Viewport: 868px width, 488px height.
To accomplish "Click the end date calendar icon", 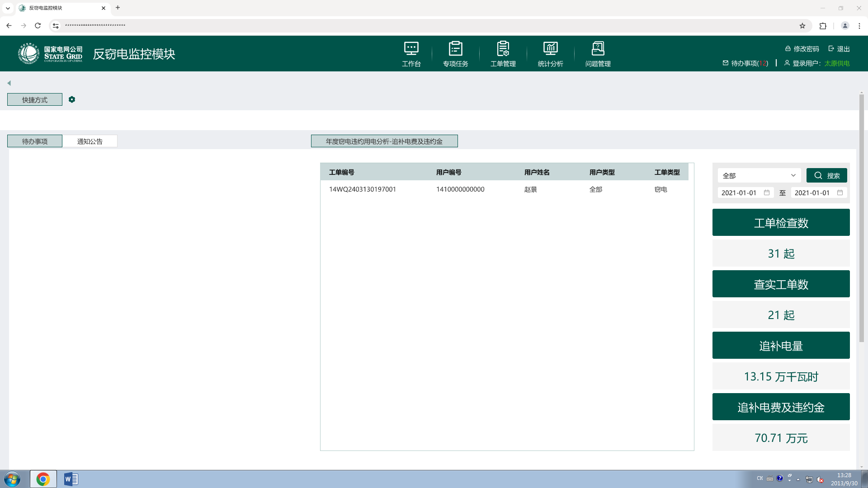I will coord(840,192).
